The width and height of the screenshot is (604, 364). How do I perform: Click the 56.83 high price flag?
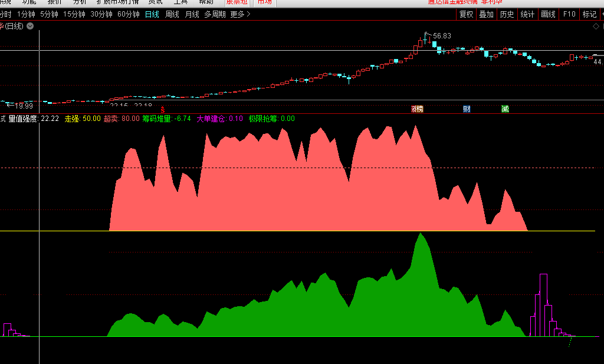point(441,36)
